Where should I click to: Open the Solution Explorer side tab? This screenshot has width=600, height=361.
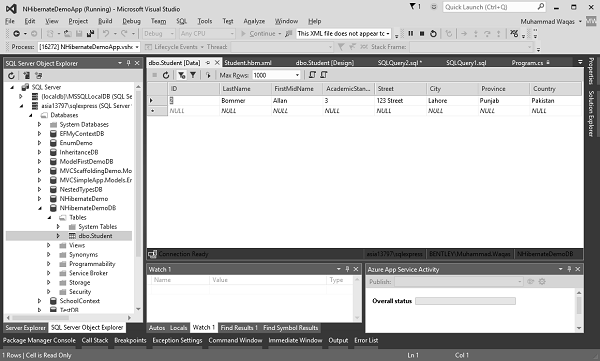(x=591, y=113)
